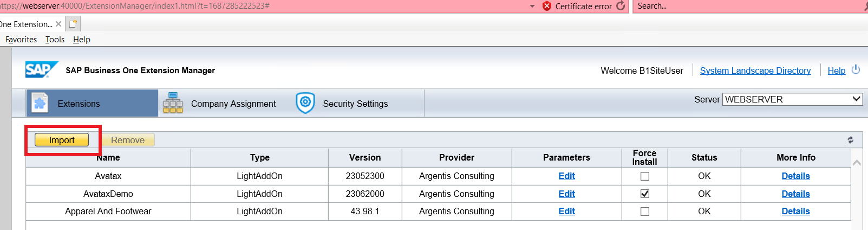This screenshot has height=230, width=868.
Task: Select Apparel And Footwear name cell
Action: tap(108, 211)
